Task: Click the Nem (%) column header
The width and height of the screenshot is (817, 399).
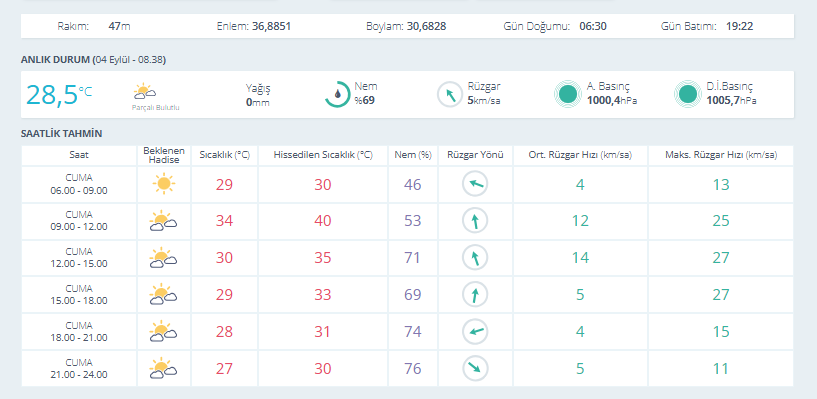Action: tap(413, 155)
